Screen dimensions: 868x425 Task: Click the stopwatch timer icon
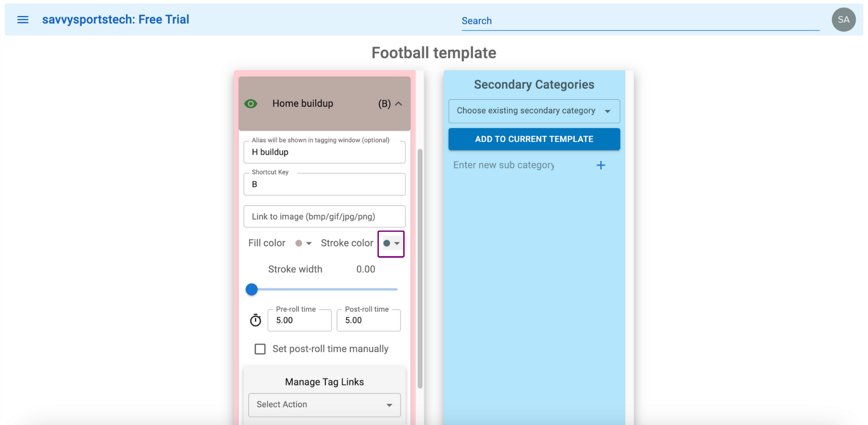255,320
